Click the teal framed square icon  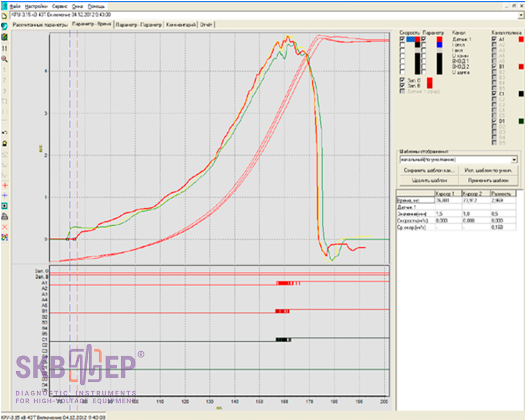click(5, 206)
